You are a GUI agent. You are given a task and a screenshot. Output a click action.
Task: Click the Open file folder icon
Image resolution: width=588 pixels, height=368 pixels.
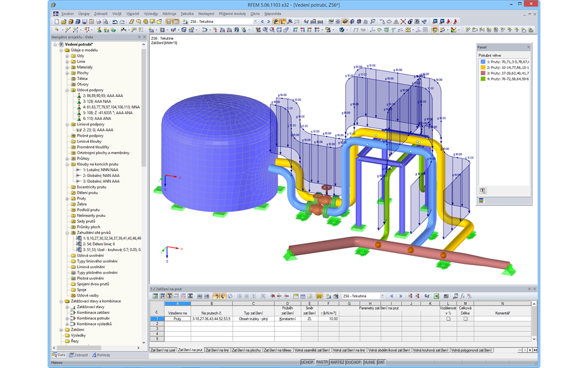(64, 21)
